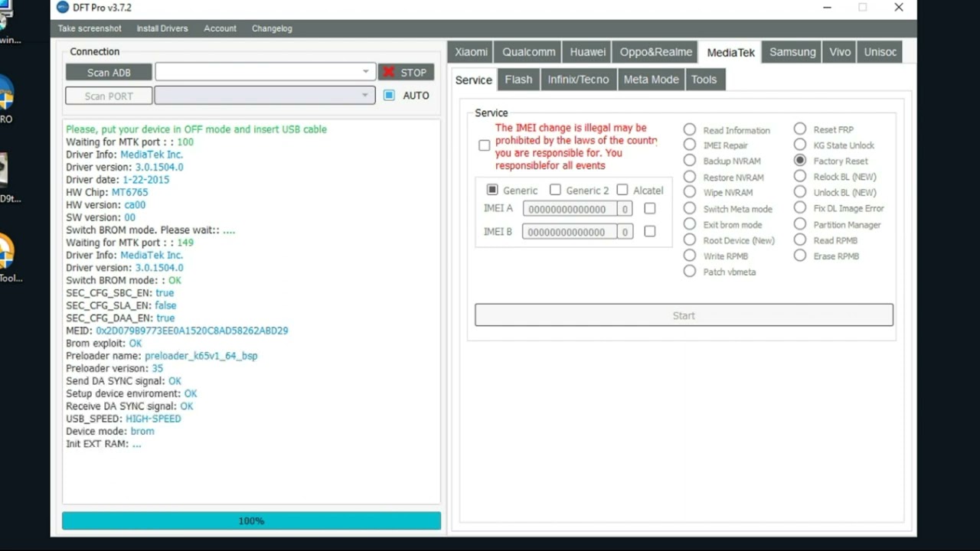The image size is (980, 551).
Task: Switch to the Huawei tab
Action: click(x=588, y=52)
